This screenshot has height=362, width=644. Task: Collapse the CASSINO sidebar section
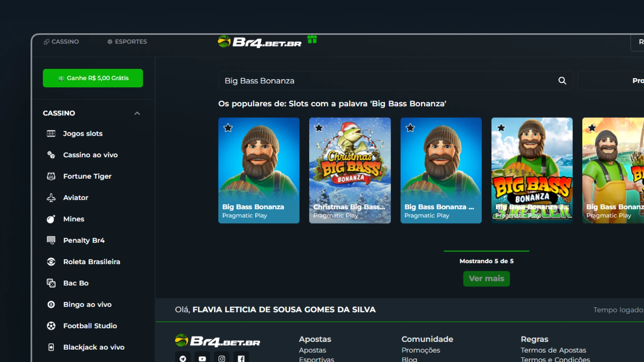pyautogui.click(x=137, y=113)
